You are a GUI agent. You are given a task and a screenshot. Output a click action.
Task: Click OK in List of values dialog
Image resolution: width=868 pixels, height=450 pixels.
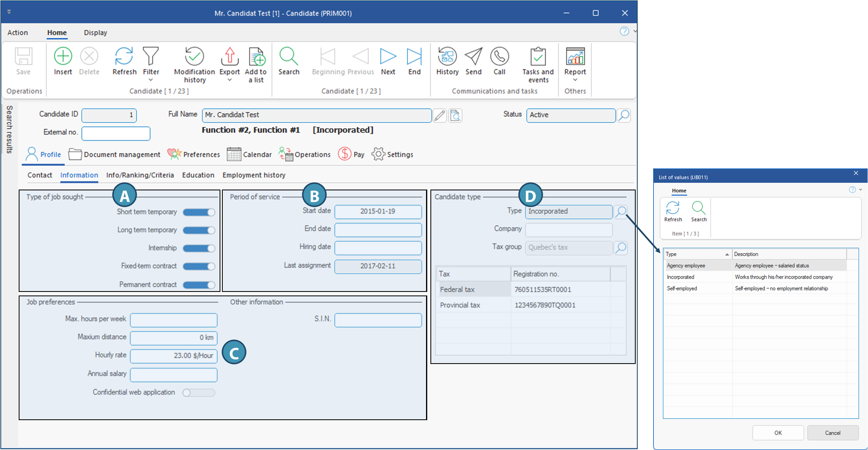click(x=778, y=433)
